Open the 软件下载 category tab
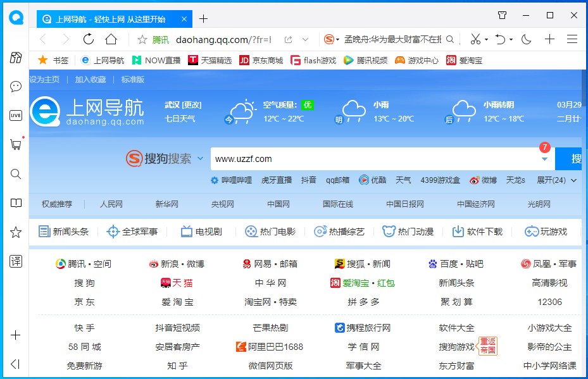 pyautogui.click(x=477, y=232)
